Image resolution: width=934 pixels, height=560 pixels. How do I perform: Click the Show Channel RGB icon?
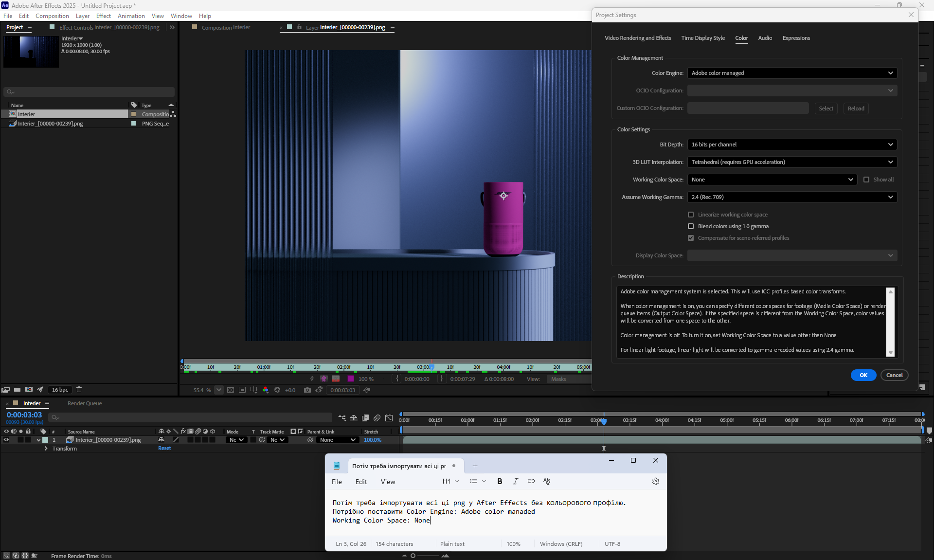(266, 390)
